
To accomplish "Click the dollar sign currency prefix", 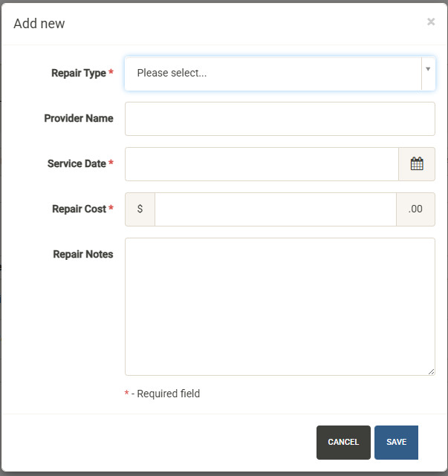I will [140, 209].
